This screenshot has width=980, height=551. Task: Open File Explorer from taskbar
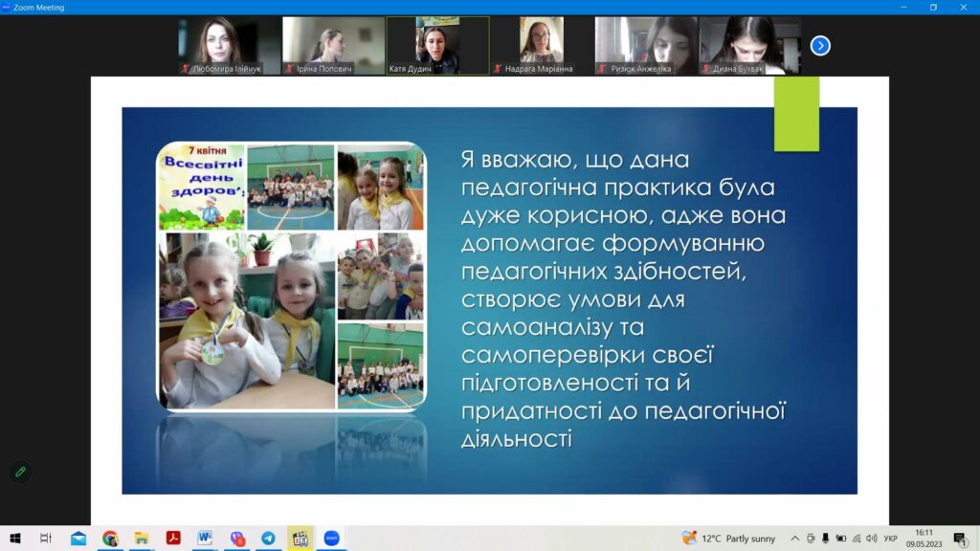142,538
